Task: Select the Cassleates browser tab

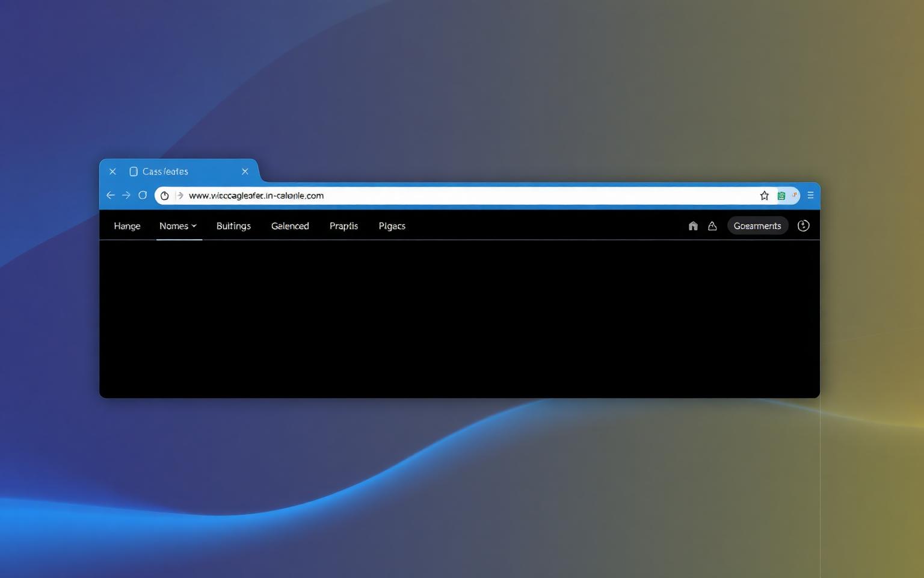Action: click(179, 171)
